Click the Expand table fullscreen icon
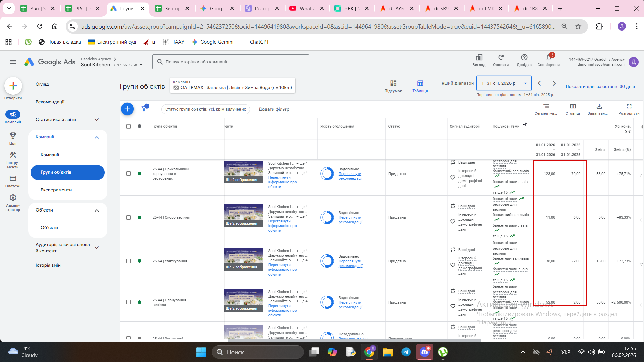644x362 pixels. 629,107
